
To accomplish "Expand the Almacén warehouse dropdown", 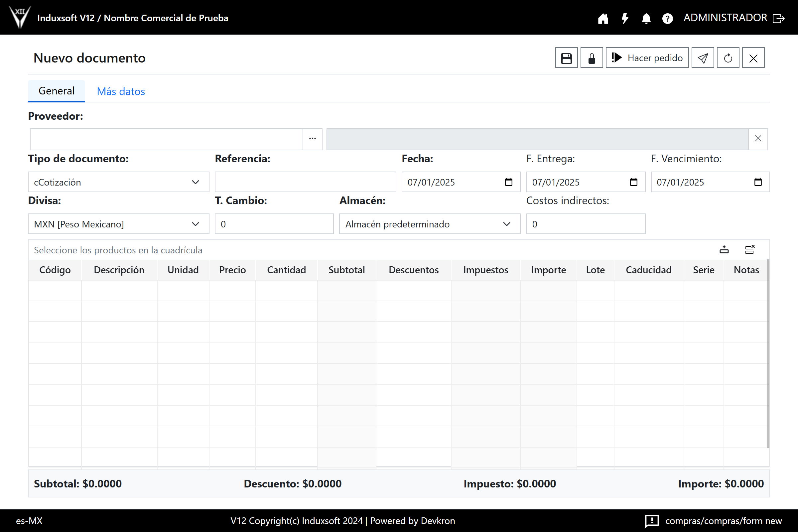I will pyautogui.click(x=430, y=224).
